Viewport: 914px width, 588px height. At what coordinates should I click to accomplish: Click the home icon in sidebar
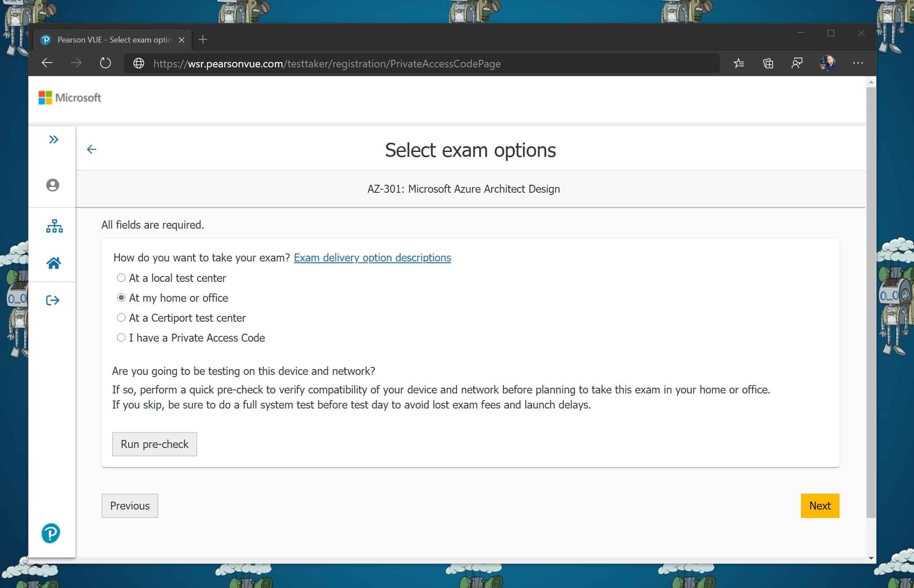click(53, 262)
